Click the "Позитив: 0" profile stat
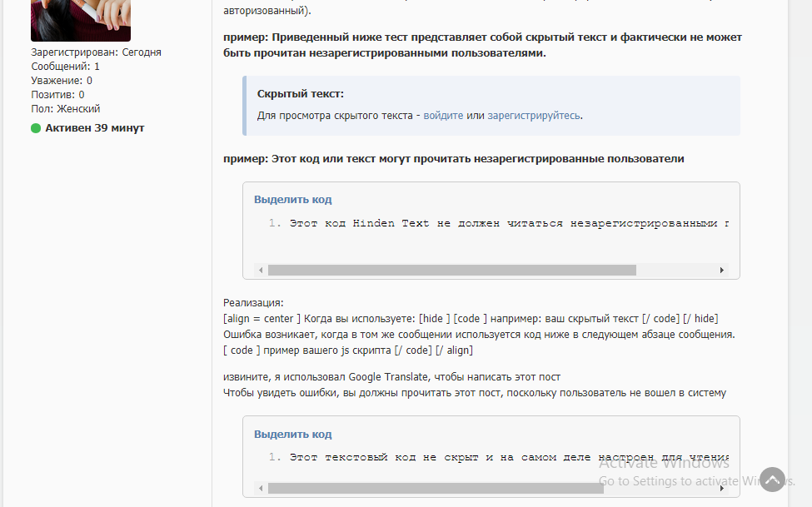This screenshot has height=507, width=812. tap(57, 94)
